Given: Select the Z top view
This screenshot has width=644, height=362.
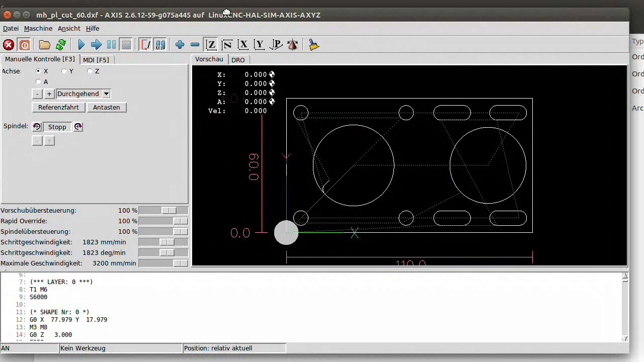Looking at the screenshot, I should pyautogui.click(x=211, y=45).
